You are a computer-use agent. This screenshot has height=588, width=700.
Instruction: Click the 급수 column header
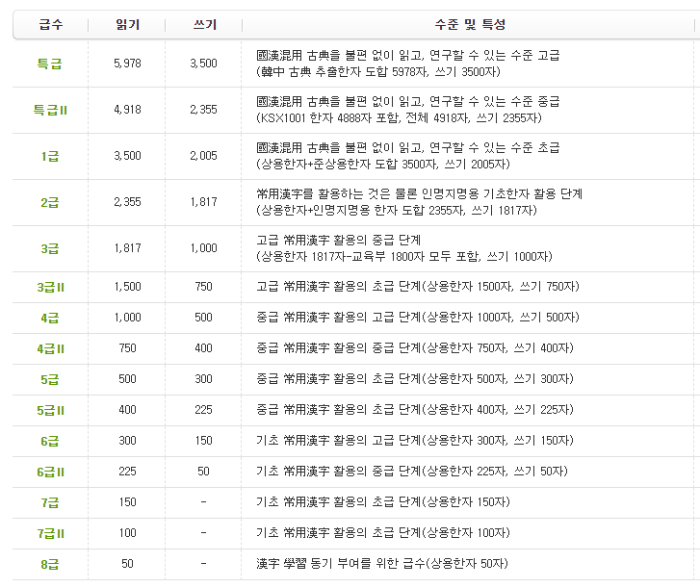[x=50, y=24]
